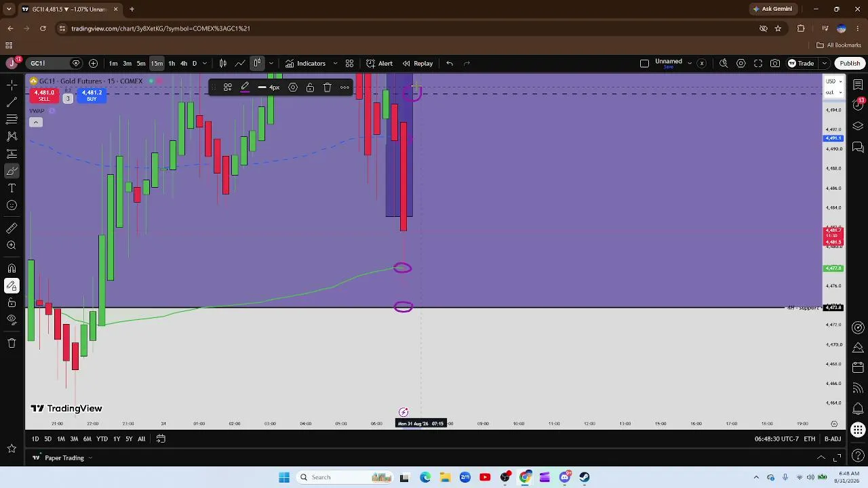
Task: Toggle the B-ADJ back-adjust setting
Action: pyautogui.click(x=833, y=439)
